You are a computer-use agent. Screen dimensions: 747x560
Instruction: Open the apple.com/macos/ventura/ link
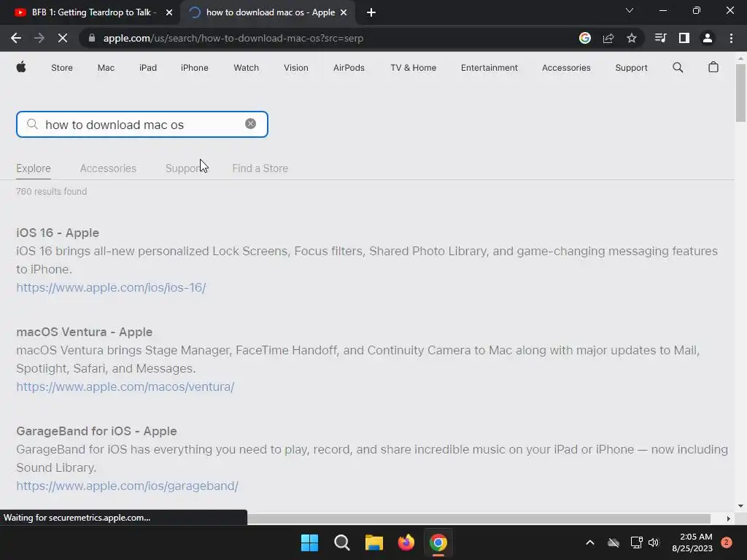[125, 386]
